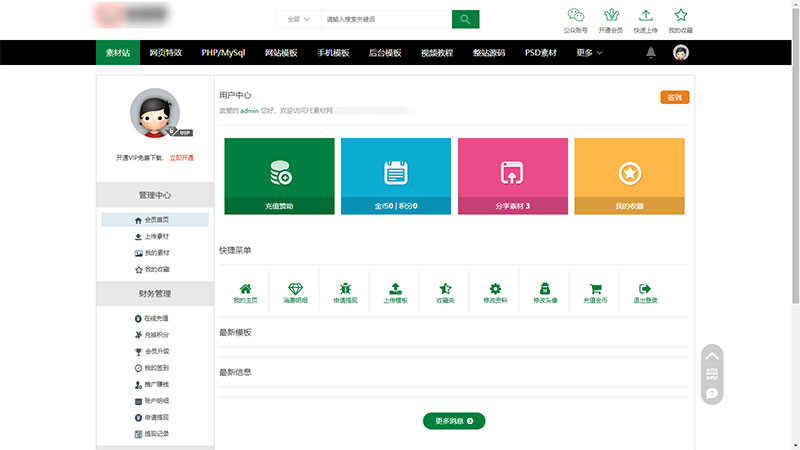Follow the red 立即开通 link
800x450 pixels.
pyautogui.click(x=182, y=158)
